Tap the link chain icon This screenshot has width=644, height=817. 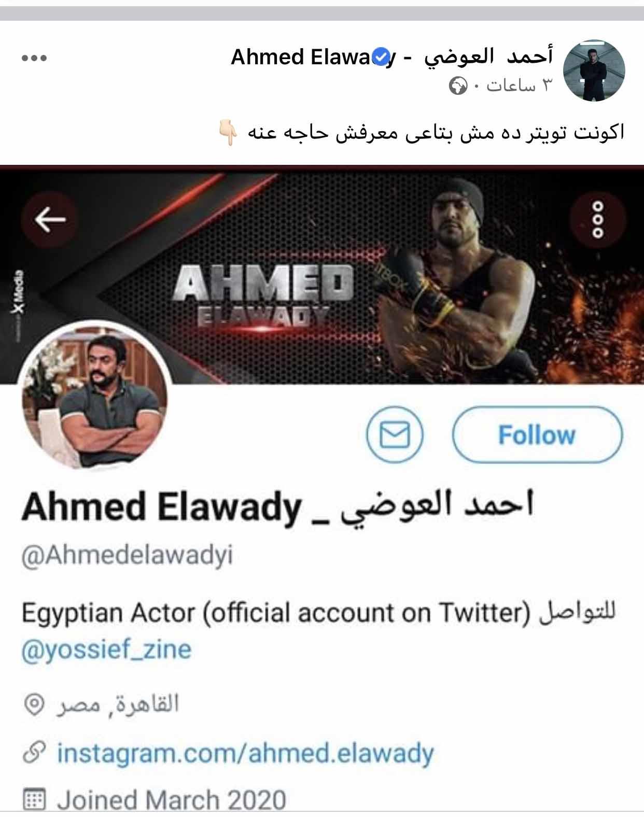pyautogui.click(x=34, y=753)
